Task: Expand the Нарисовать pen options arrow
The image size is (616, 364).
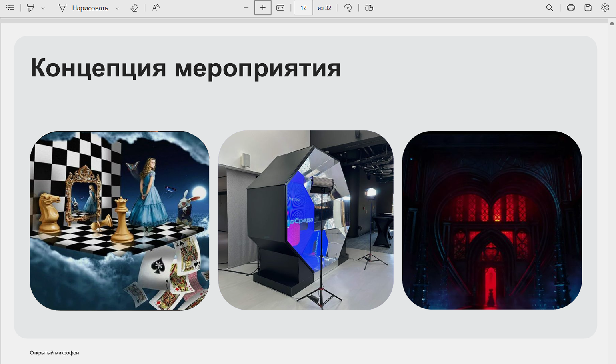Action: tap(117, 8)
